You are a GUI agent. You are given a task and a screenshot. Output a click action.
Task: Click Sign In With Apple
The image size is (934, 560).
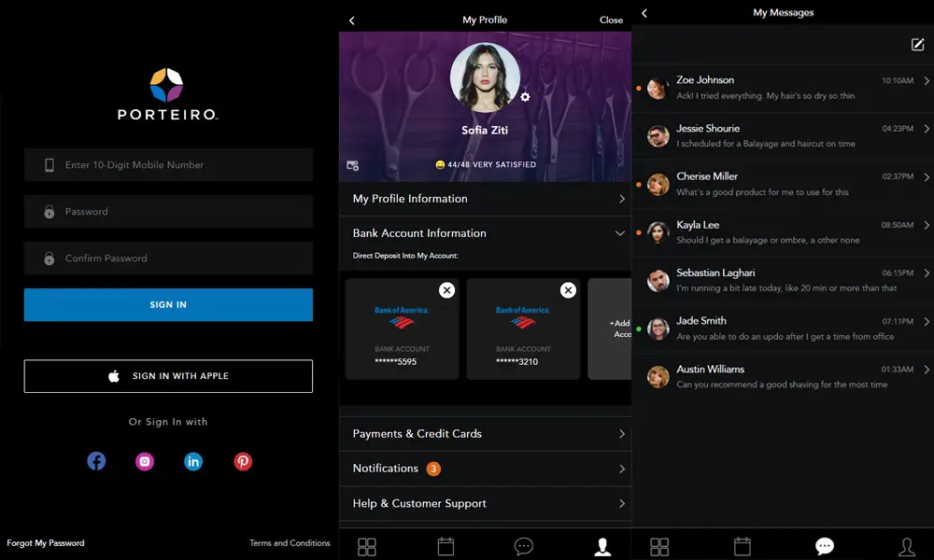coord(168,376)
